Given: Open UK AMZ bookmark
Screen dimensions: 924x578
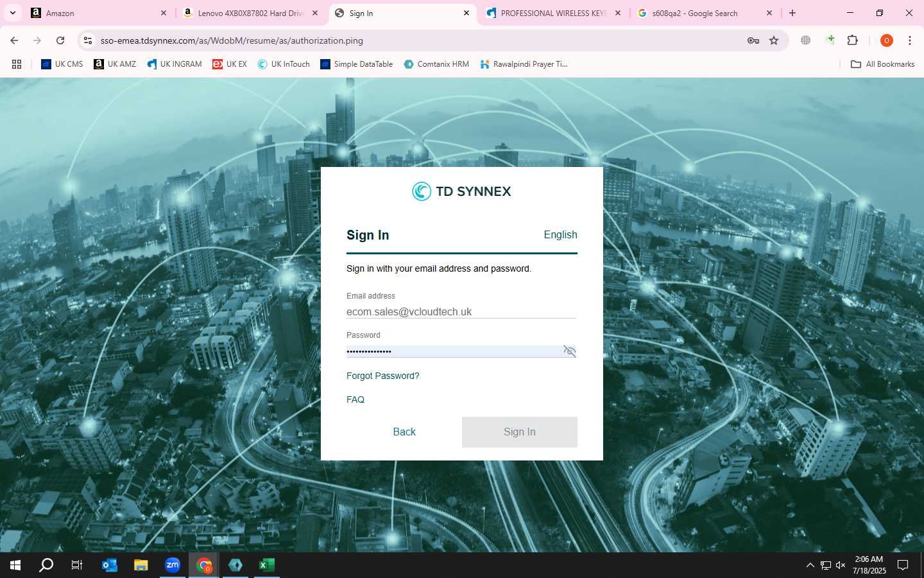Looking at the screenshot, I should tap(115, 64).
